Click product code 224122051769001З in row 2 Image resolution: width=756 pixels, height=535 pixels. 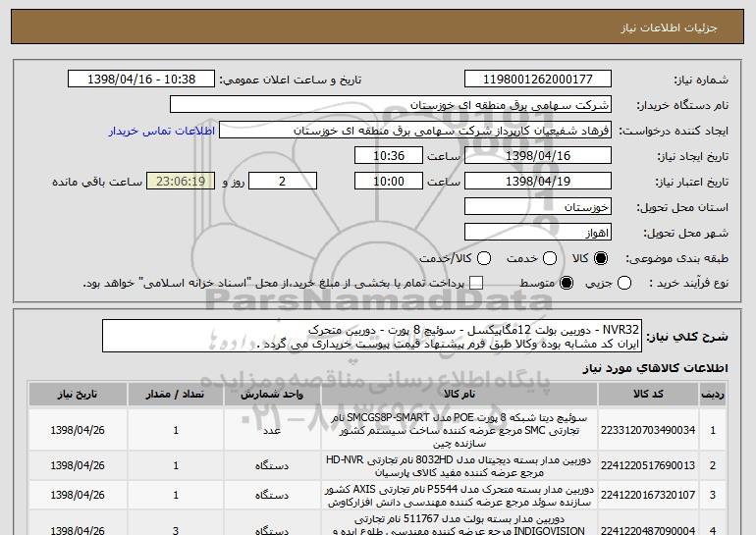[648, 465]
